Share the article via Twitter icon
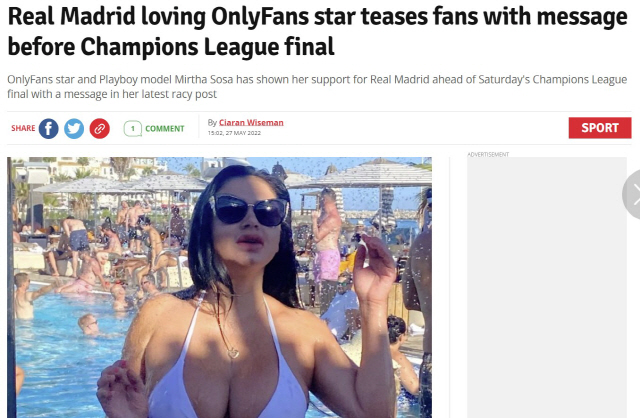Viewport: 640px width, 418px height. (x=74, y=129)
